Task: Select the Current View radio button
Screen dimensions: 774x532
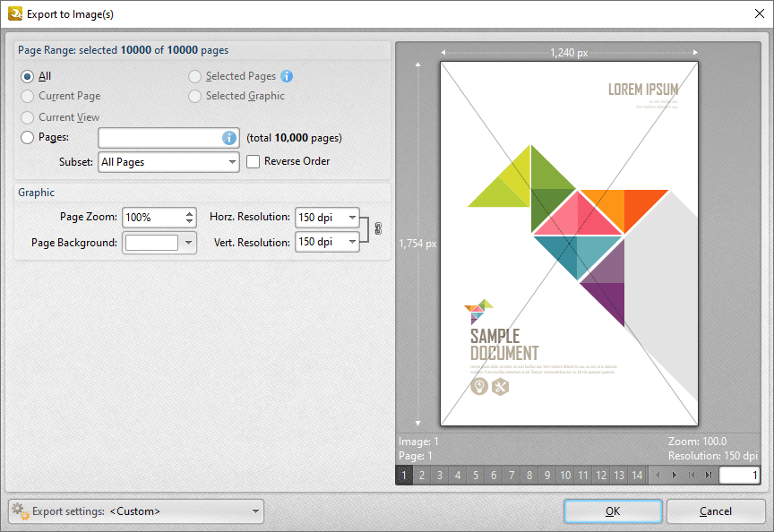Action: [x=28, y=116]
